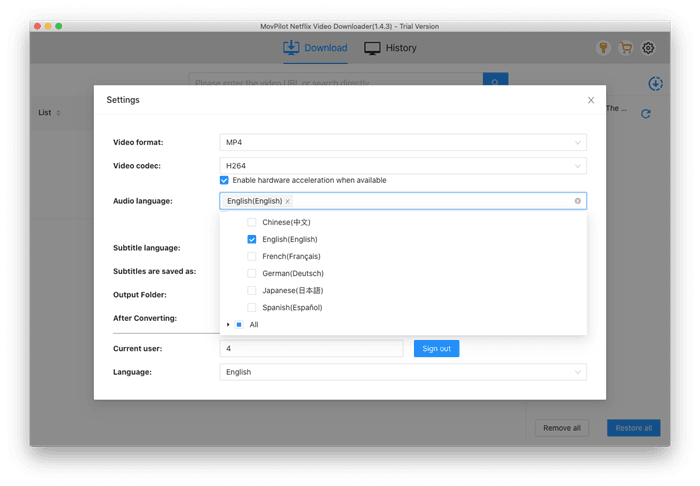Toggle the All languages checkbox

(239, 324)
